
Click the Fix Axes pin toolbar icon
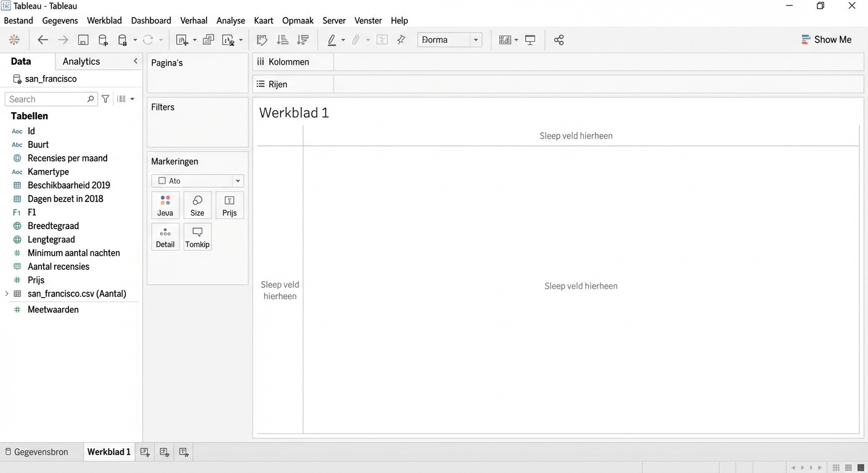coord(401,39)
